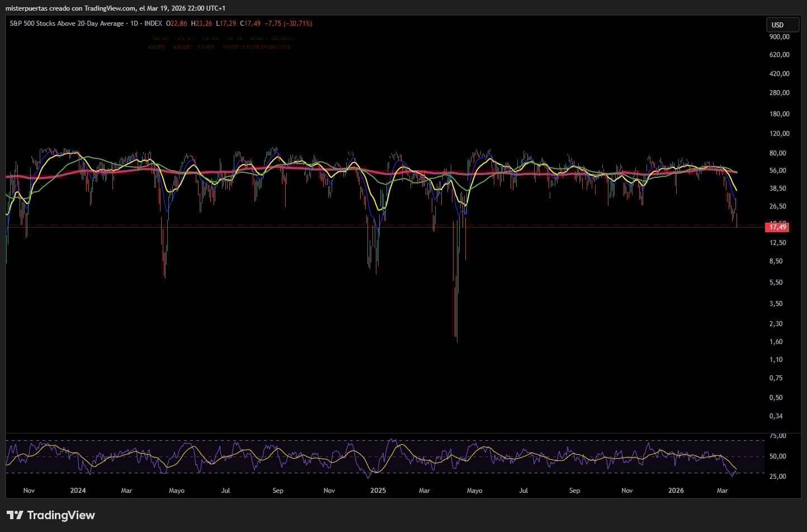
Task: Click the 0,75 price axis label
Action: 776,378
